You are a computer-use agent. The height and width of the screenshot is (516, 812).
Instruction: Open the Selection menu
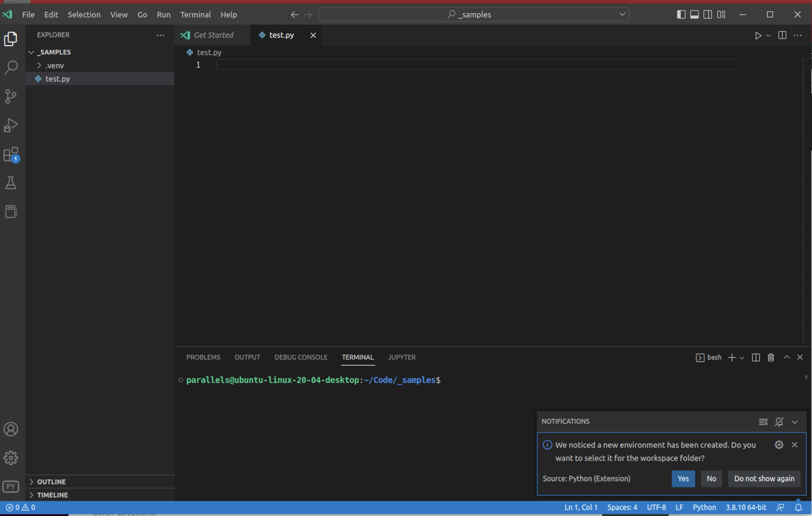click(x=84, y=14)
